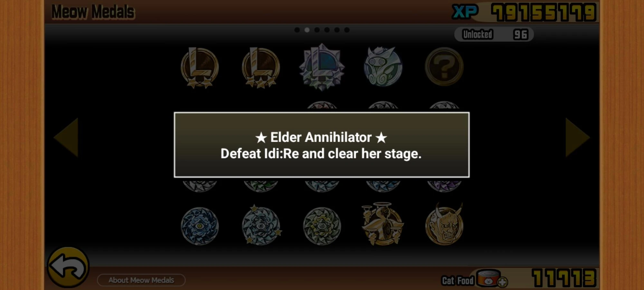Jump to last page indicator dot
Viewport: 644px width, 290px height.
[347, 30]
